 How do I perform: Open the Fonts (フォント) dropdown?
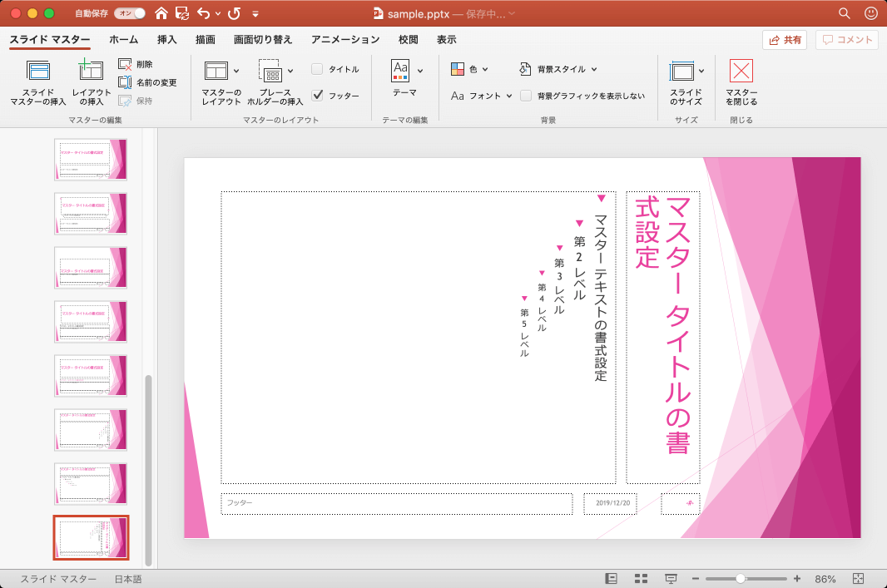coord(482,96)
